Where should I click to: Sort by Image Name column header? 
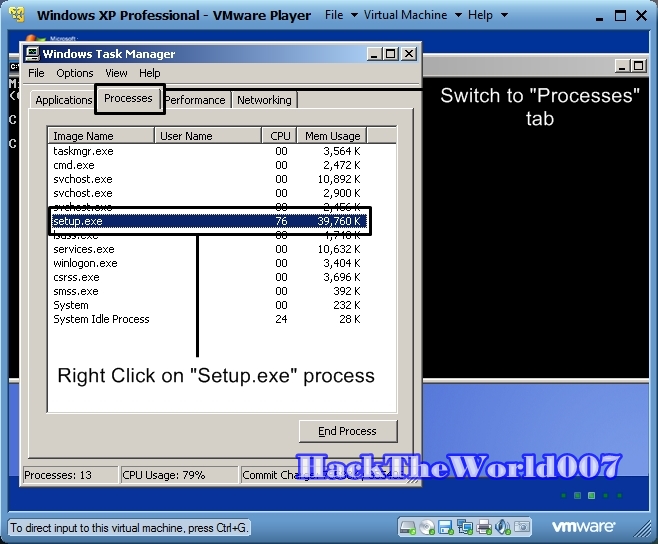[101, 136]
